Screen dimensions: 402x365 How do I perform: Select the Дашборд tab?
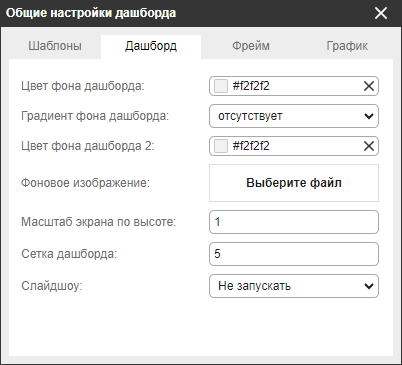coord(151,46)
